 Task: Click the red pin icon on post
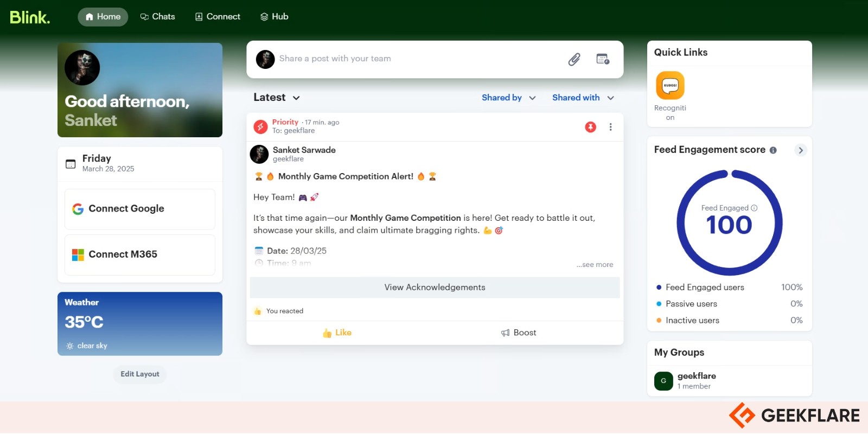(591, 127)
